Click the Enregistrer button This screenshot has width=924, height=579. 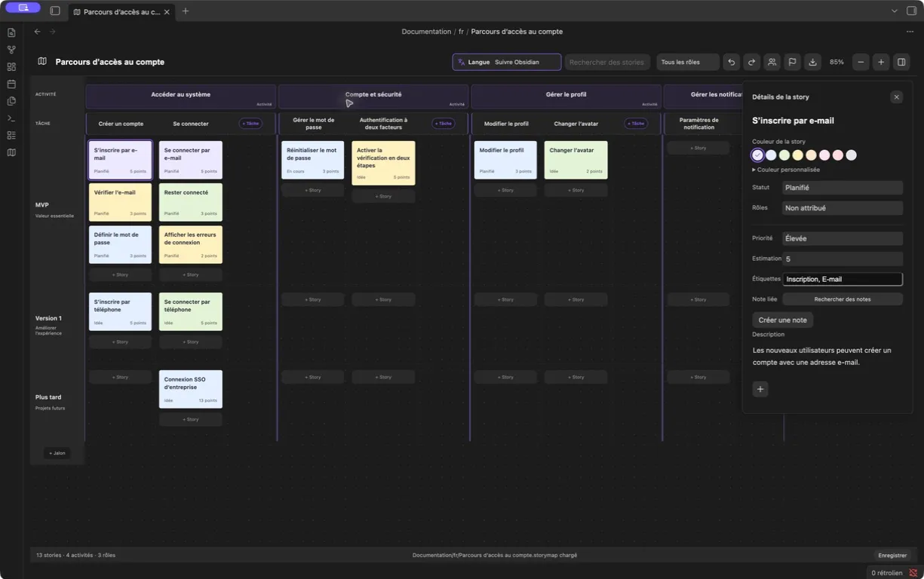[x=892, y=555]
